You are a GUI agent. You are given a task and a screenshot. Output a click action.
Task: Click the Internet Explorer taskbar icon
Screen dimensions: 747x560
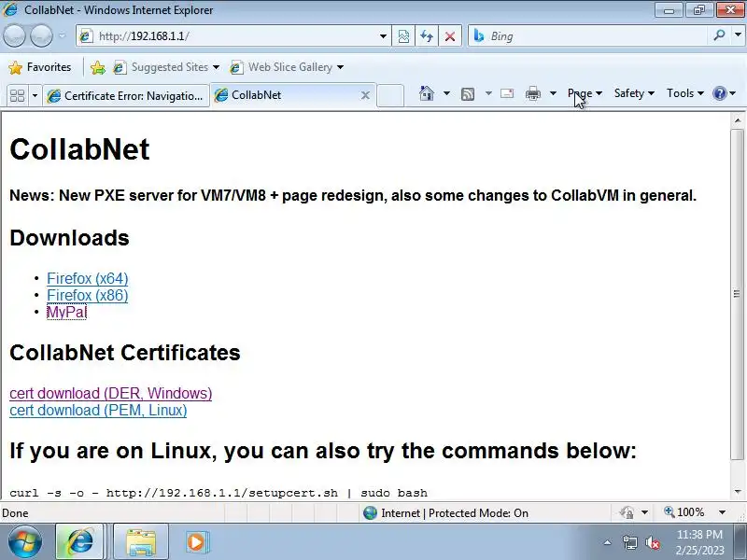(x=79, y=542)
